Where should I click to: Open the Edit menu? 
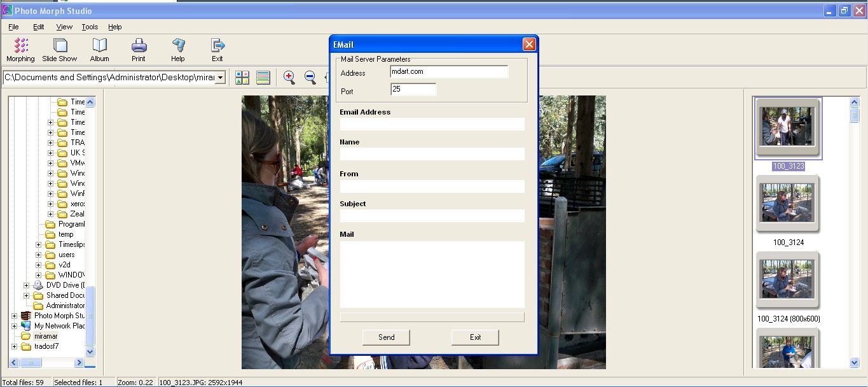click(x=39, y=27)
